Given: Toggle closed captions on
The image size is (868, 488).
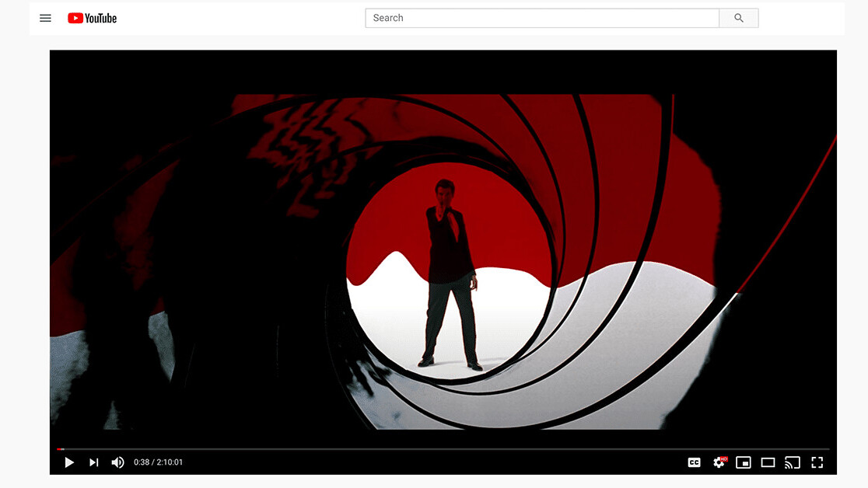Looking at the screenshot, I should click(x=694, y=462).
